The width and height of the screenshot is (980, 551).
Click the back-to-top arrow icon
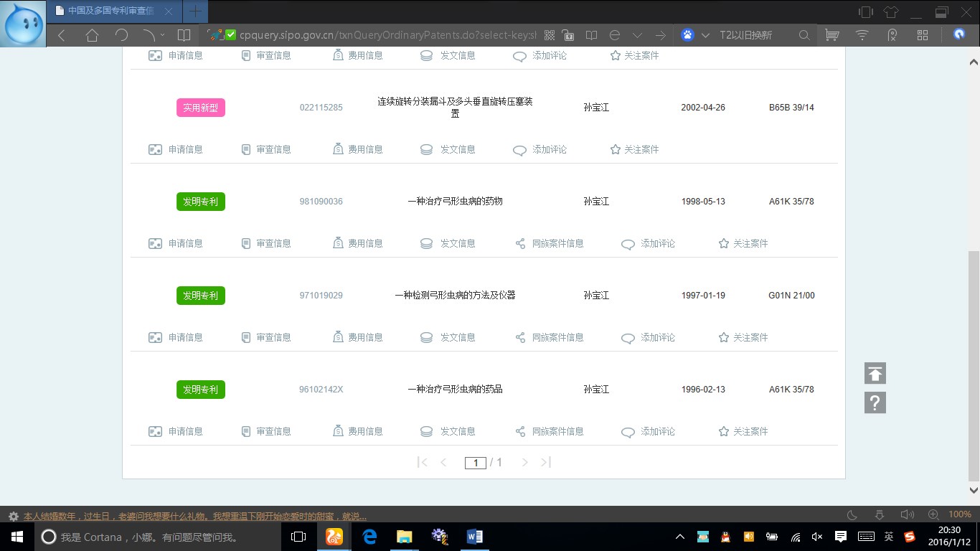[875, 373]
